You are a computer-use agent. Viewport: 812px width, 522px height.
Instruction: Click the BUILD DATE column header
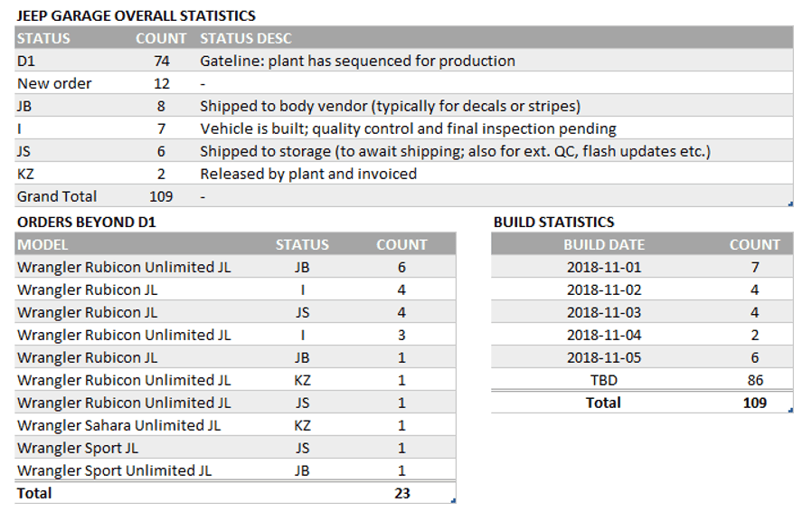(x=604, y=244)
